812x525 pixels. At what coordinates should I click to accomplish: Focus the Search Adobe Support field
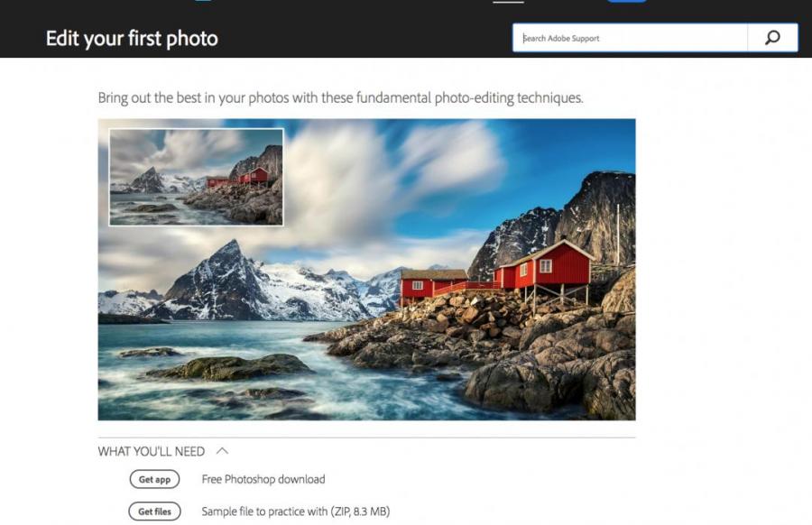[630, 38]
